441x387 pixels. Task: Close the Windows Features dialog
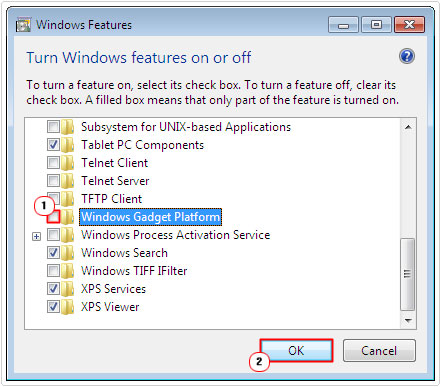[410, 25]
